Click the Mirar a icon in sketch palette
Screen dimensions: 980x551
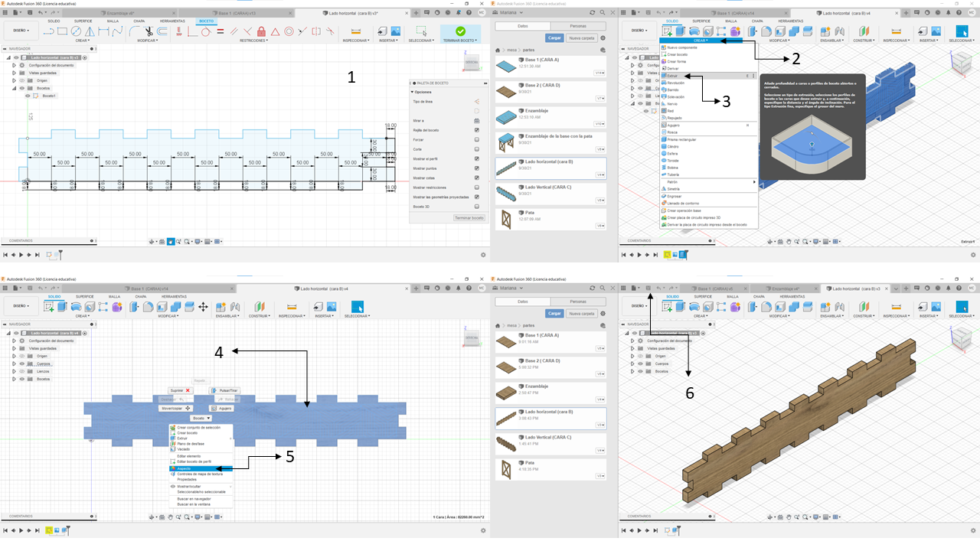click(x=477, y=121)
